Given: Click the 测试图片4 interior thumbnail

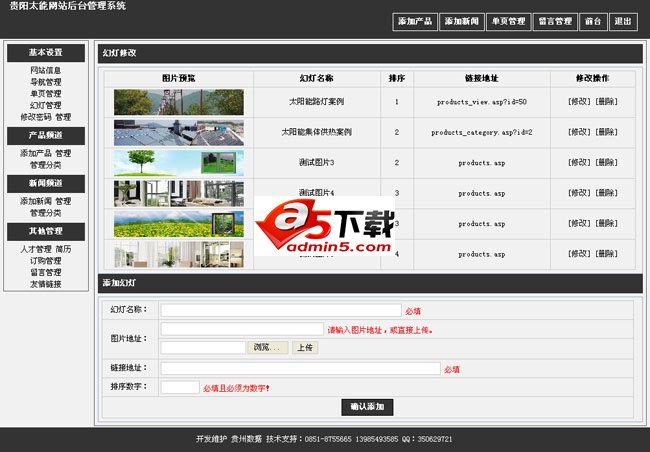Looking at the screenshot, I should point(179,193).
